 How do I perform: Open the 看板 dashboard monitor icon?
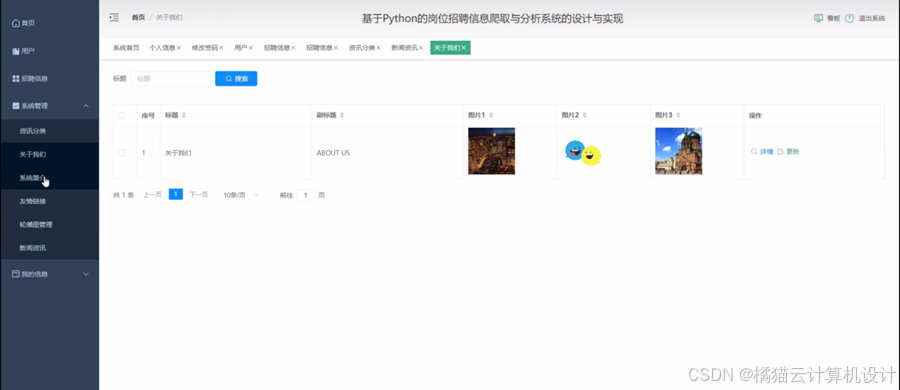[x=818, y=18]
